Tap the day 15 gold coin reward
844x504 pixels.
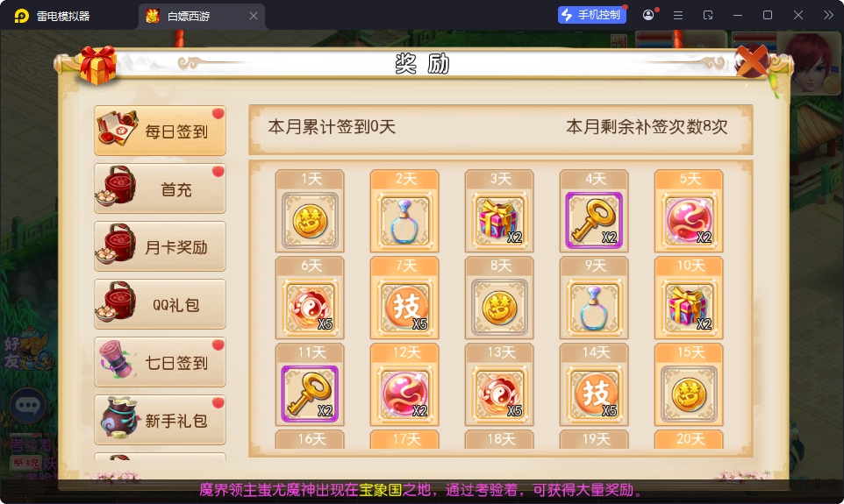coord(689,394)
